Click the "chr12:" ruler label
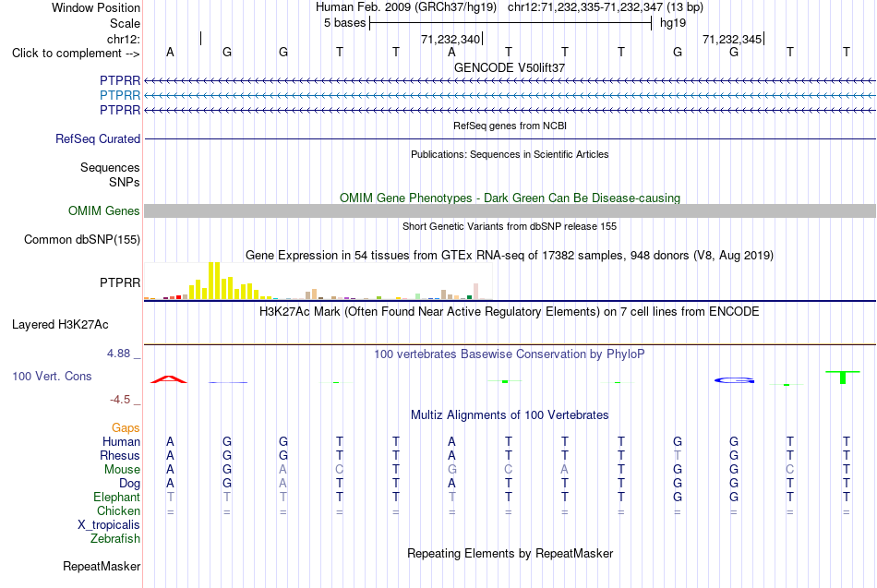The height and width of the screenshot is (588, 877). click(x=124, y=39)
